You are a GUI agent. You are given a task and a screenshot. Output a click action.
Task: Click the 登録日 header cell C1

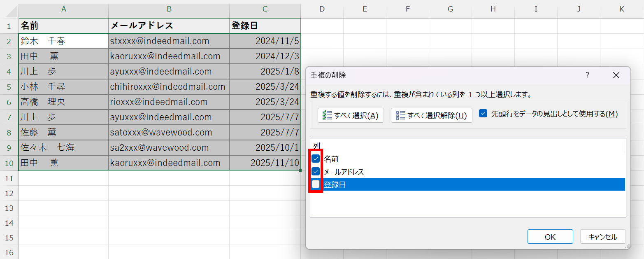point(265,26)
